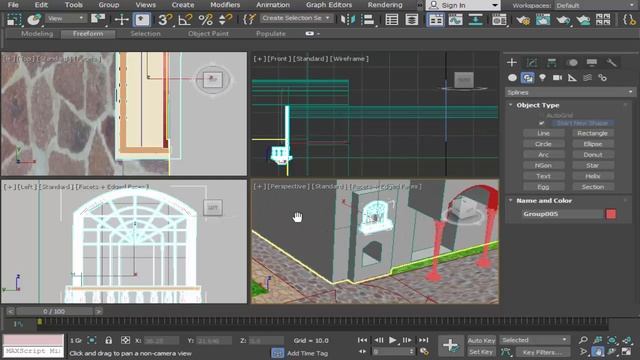
Task: Switch to the Modeling ribbon tab
Action: [x=37, y=34]
